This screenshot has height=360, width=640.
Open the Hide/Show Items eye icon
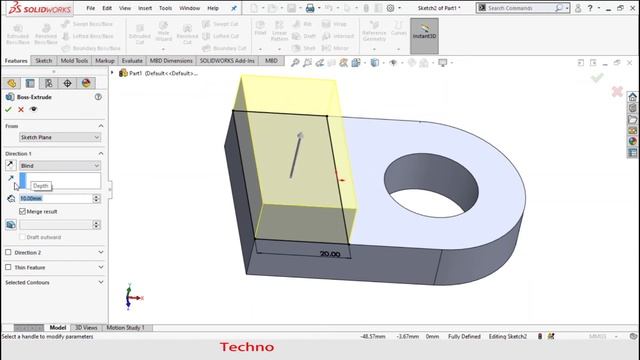pos(393,62)
